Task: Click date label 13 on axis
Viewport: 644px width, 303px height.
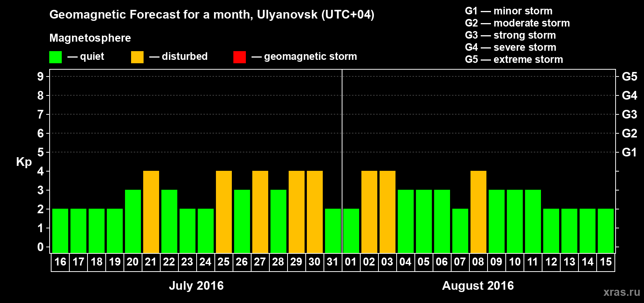Action: click(x=569, y=262)
